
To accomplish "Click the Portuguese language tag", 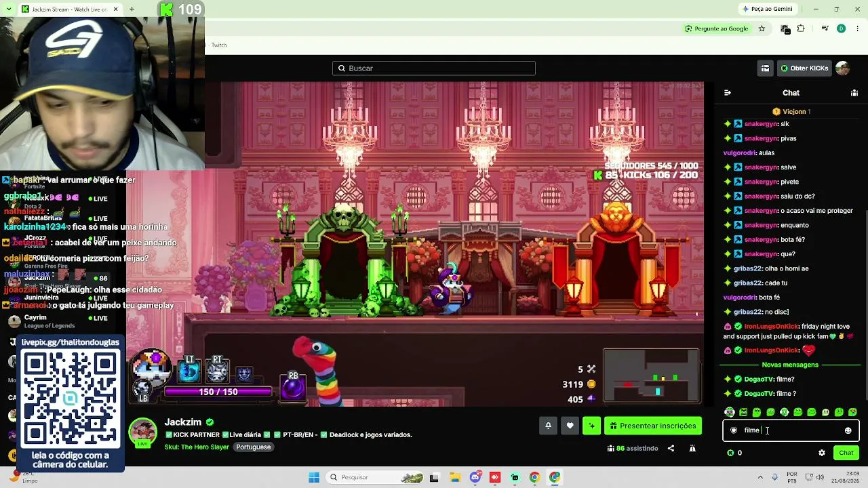I will coord(253,447).
